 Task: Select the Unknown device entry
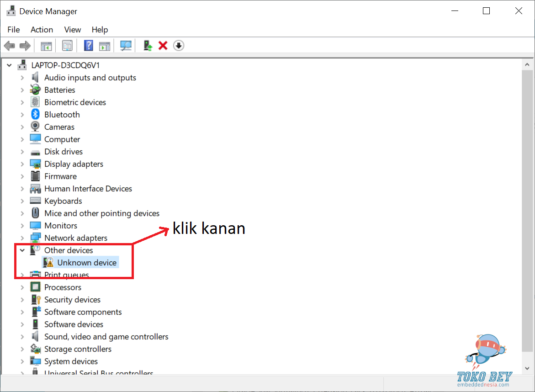[87, 263]
